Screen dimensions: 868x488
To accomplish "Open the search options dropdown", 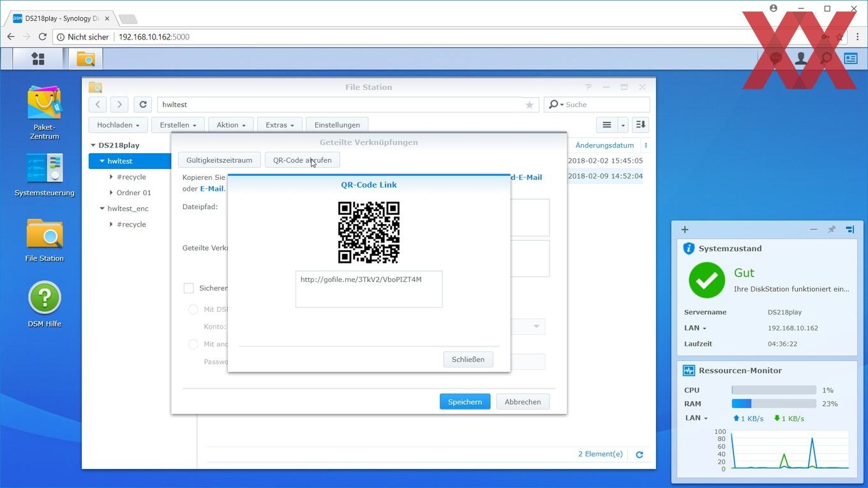I will pos(556,105).
